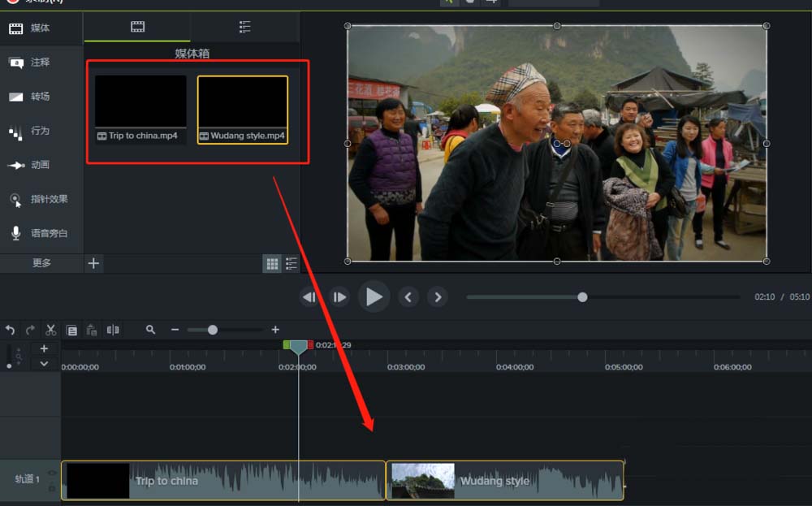Click the undo arrow in timeline toolbar
Image resolution: width=812 pixels, height=506 pixels.
click(x=10, y=330)
